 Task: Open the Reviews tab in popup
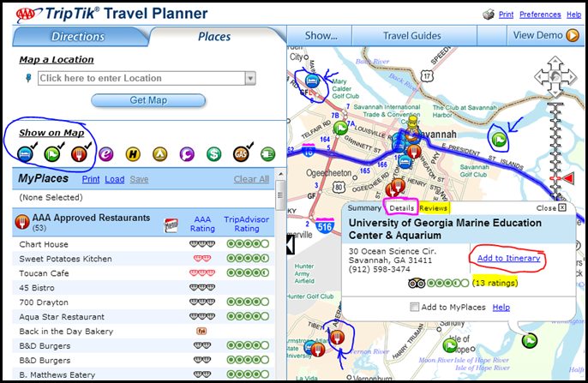(x=434, y=208)
